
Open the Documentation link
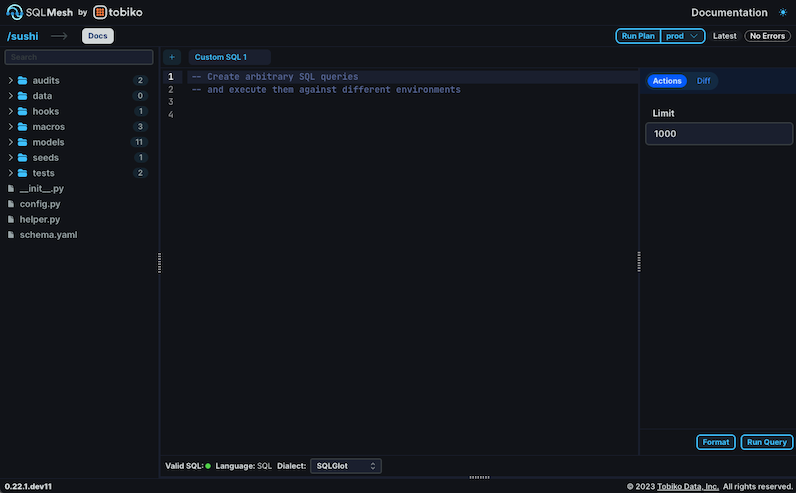tap(729, 12)
